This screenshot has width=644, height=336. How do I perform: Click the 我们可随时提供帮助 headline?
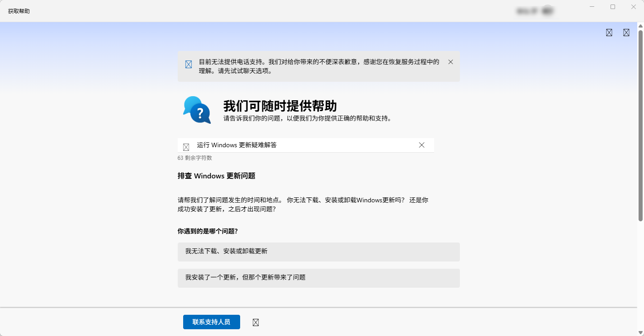(x=280, y=106)
